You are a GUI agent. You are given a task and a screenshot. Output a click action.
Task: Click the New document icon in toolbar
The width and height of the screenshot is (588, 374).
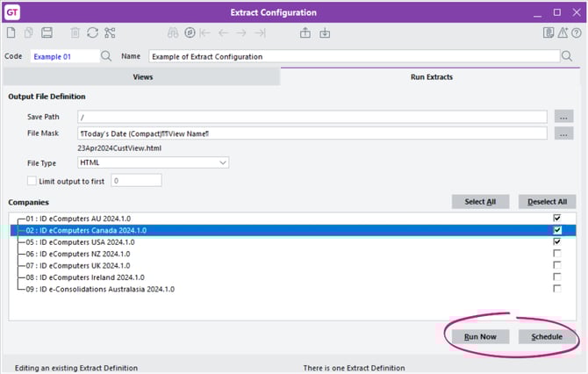(x=11, y=33)
